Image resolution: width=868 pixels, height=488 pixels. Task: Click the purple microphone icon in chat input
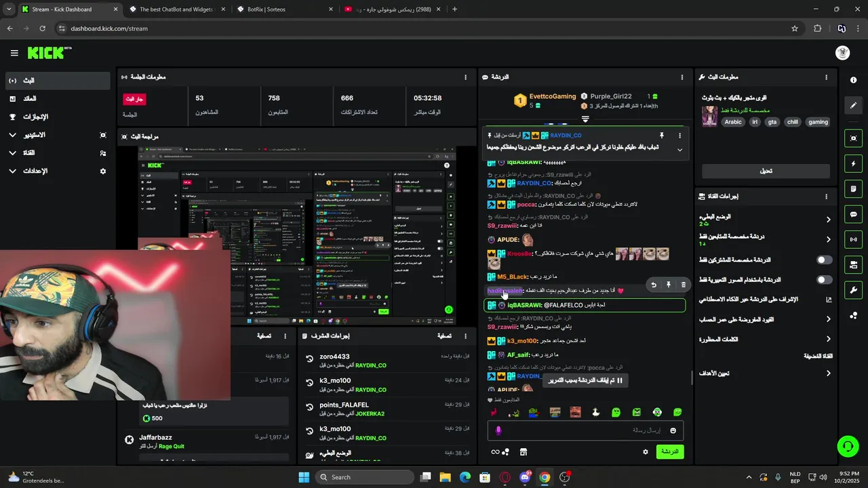[x=498, y=430]
